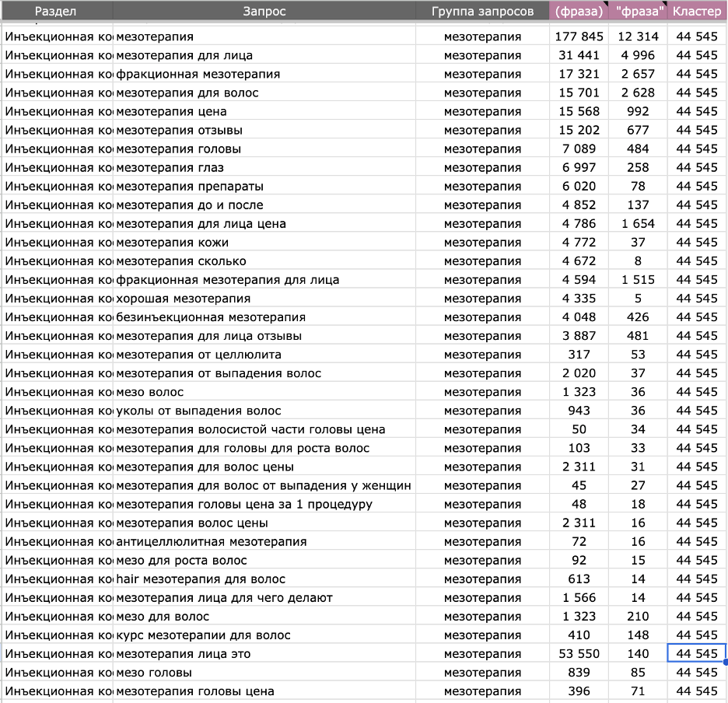
Task: Click the cell 'мезотерапия отзывы'
Action: point(264,130)
